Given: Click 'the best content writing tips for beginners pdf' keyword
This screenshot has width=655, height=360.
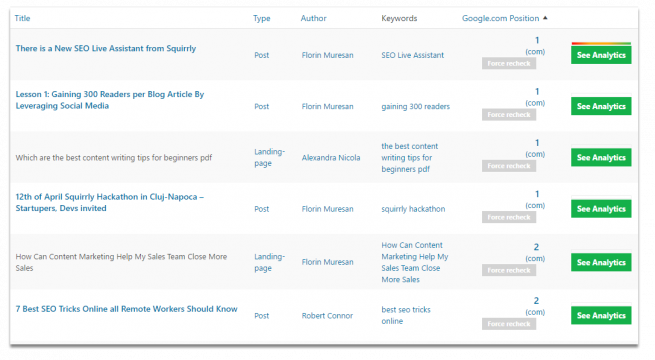Looking at the screenshot, I should coord(409,158).
